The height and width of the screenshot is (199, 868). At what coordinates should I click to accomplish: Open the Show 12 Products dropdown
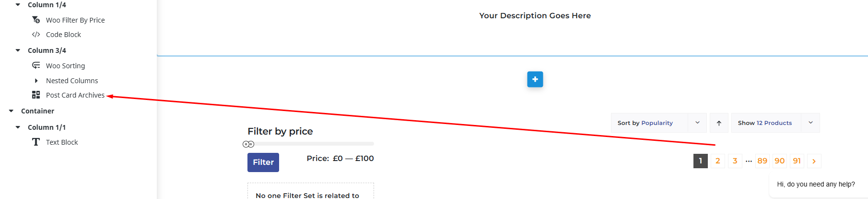point(775,123)
